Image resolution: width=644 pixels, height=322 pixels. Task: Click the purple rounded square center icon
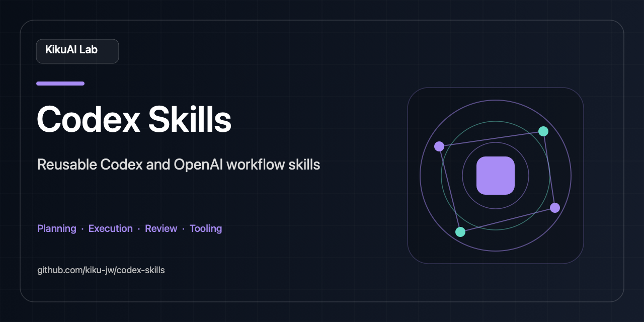(496, 176)
